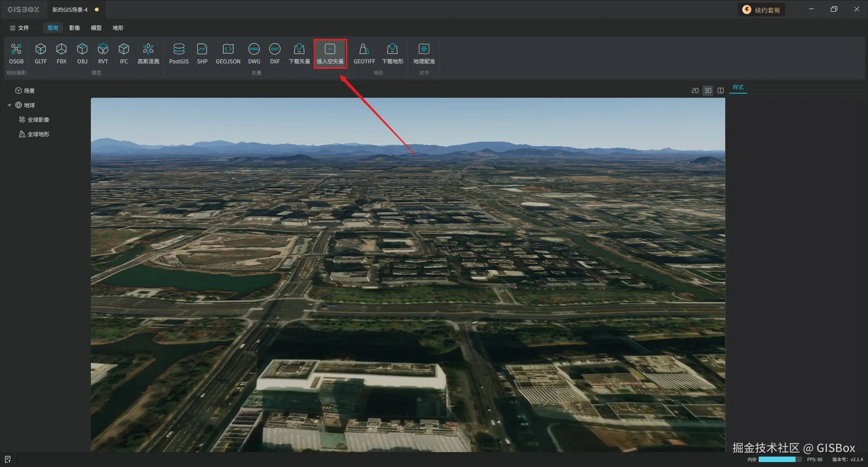Import a GEOTIFF terrain file
Image resolution: width=868 pixels, height=467 pixels.
click(364, 54)
